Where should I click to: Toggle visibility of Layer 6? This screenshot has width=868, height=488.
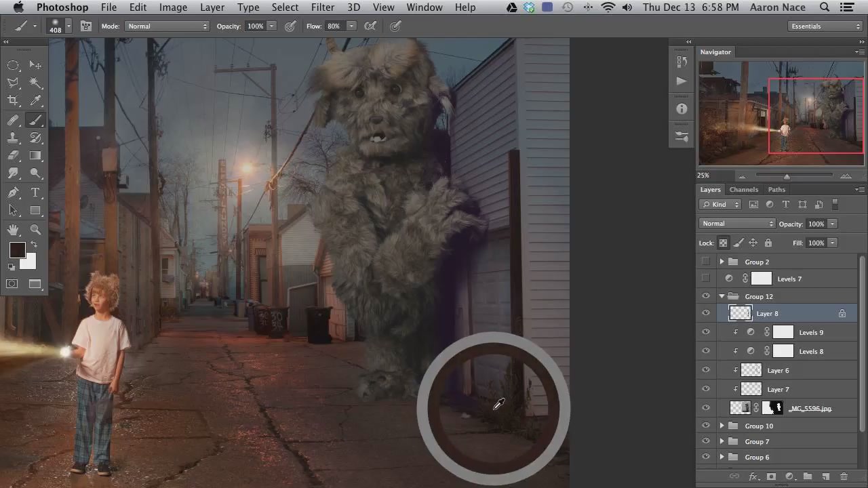point(706,370)
